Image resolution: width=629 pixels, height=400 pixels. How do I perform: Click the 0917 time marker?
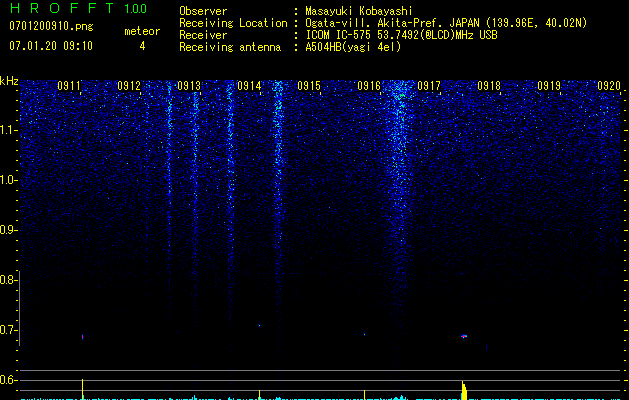(429, 86)
